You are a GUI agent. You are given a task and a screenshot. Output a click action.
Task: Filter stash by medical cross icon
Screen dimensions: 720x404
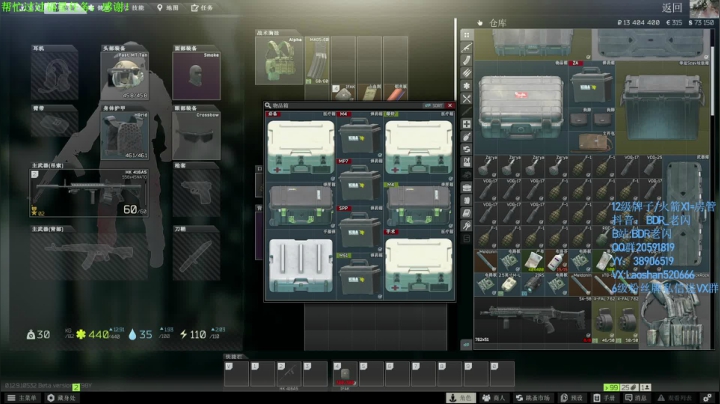pyautogui.click(x=467, y=124)
